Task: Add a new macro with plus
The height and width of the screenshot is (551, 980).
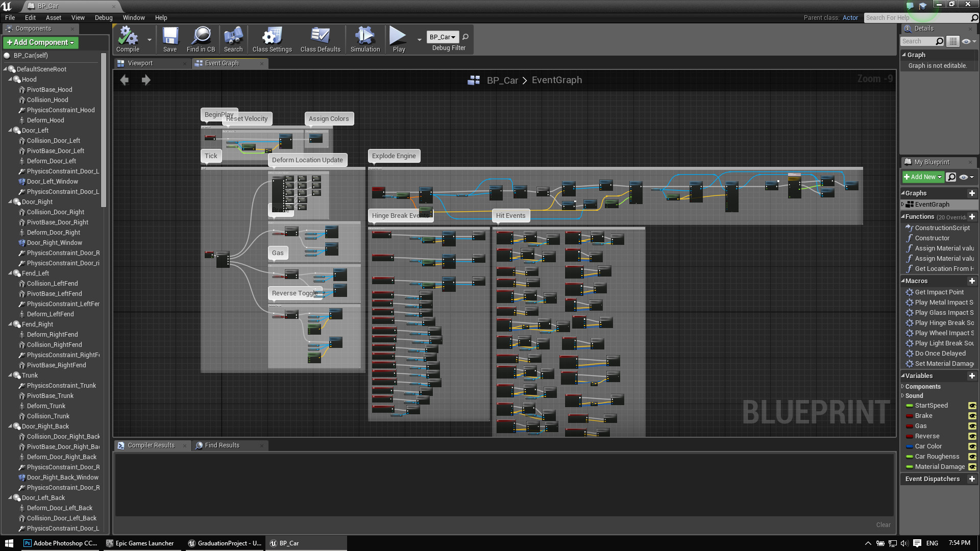Action: click(x=972, y=281)
